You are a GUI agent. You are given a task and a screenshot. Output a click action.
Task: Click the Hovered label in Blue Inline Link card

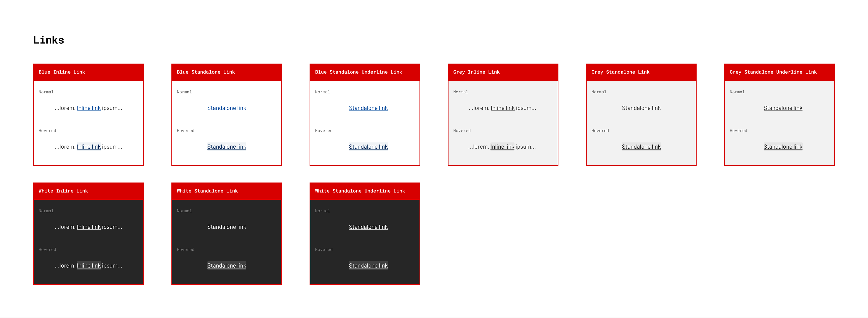pyautogui.click(x=47, y=131)
